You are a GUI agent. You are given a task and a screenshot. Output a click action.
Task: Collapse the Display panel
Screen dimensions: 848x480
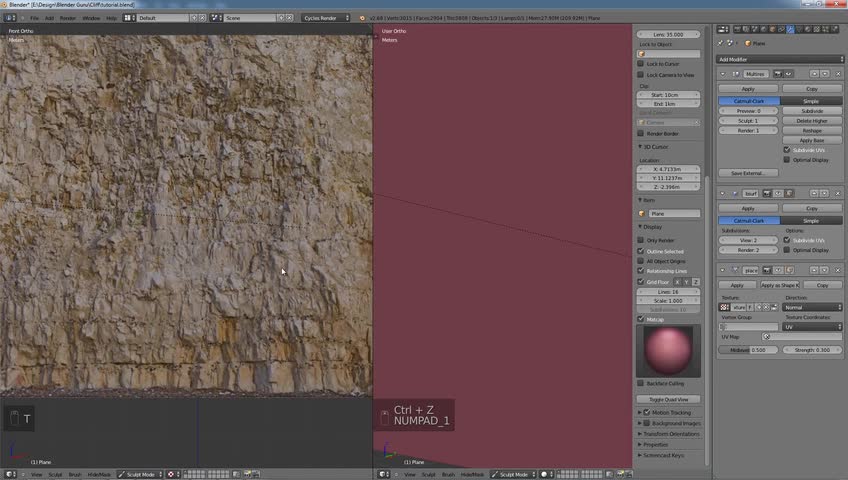coord(640,227)
